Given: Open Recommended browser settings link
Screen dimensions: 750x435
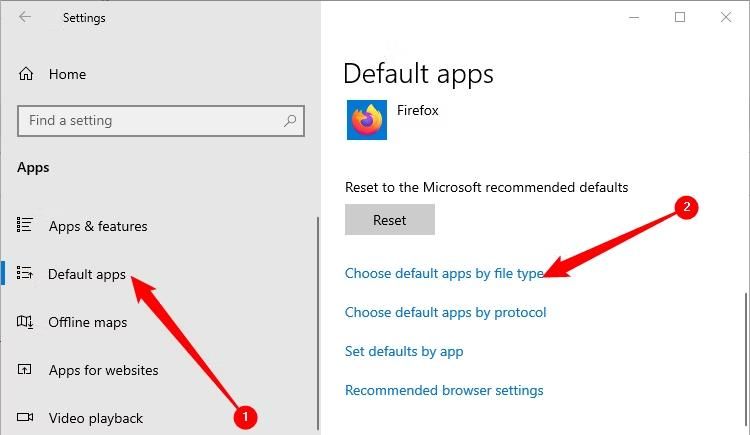Looking at the screenshot, I should 444,390.
